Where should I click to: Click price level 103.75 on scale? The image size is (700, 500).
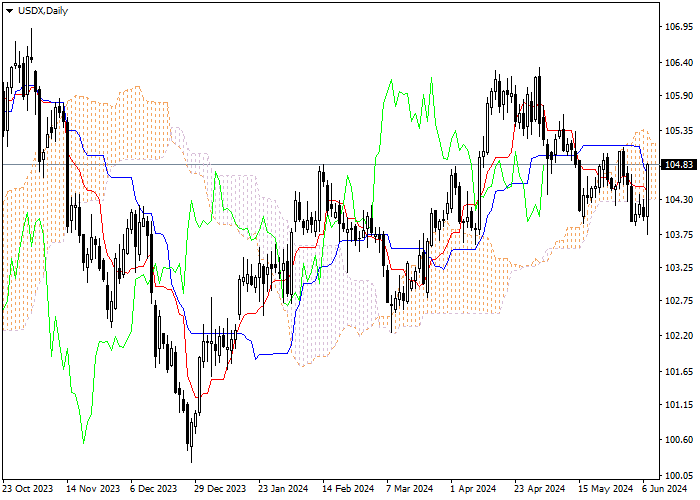coord(679,234)
